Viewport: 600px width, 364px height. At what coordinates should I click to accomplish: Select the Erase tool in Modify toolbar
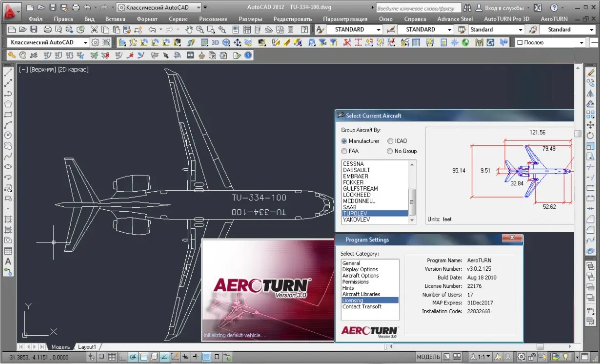click(591, 73)
